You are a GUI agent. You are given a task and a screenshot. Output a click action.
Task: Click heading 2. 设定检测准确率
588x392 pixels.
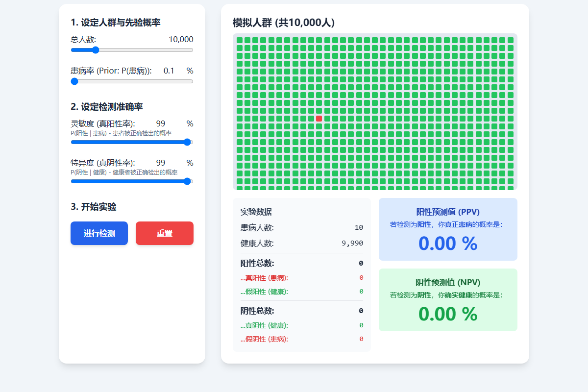tap(107, 107)
